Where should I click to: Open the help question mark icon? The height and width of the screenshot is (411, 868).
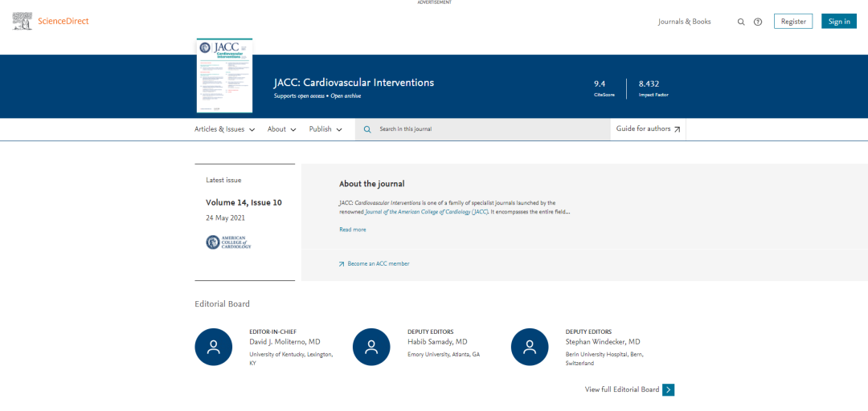(x=758, y=22)
